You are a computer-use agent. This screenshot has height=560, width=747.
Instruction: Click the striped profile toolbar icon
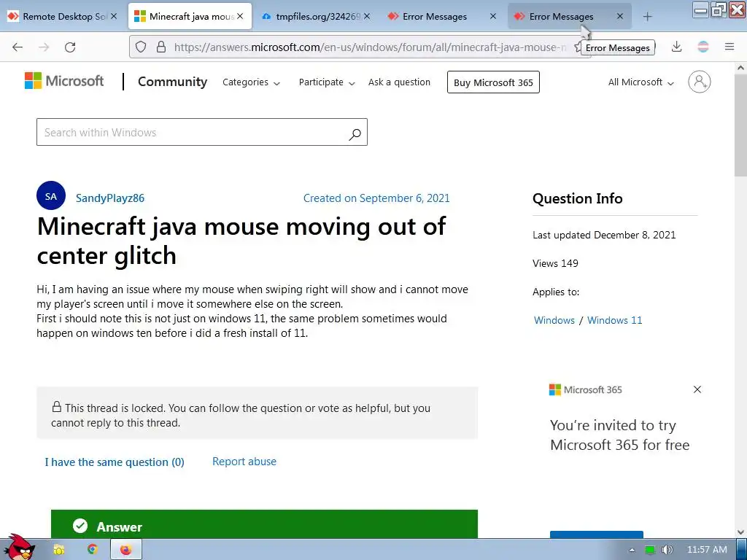pos(703,47)
